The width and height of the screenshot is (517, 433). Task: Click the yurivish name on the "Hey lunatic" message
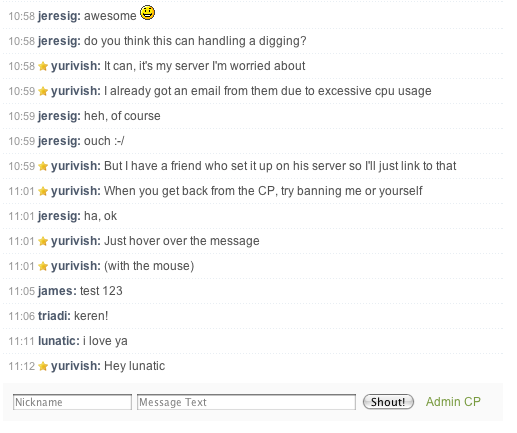coord(76,366)
